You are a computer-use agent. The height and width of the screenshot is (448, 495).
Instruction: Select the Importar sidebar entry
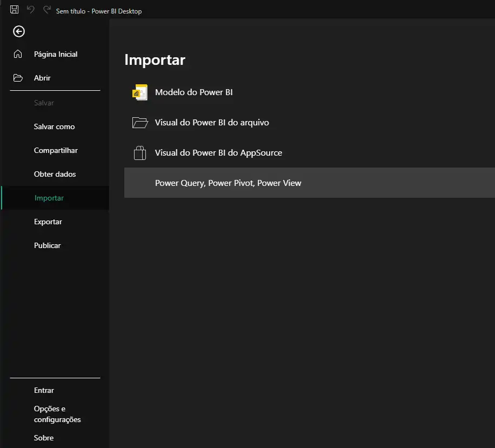click(x=49, y=198)
